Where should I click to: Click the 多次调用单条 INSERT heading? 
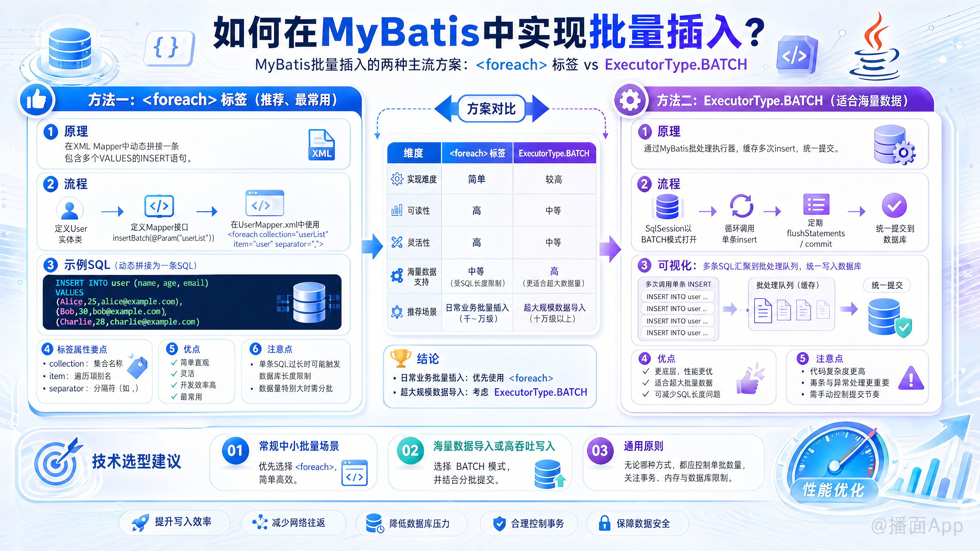pos(678,284)
